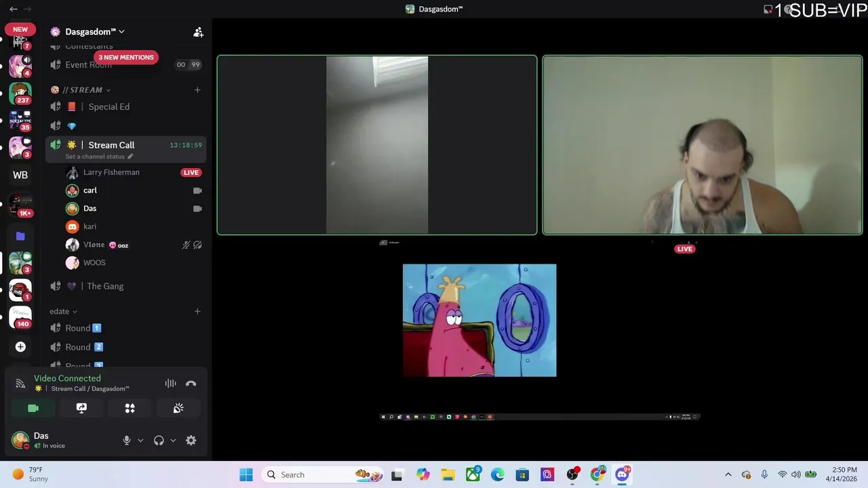Share your screen from the voice panel

(x=81, y=408)
